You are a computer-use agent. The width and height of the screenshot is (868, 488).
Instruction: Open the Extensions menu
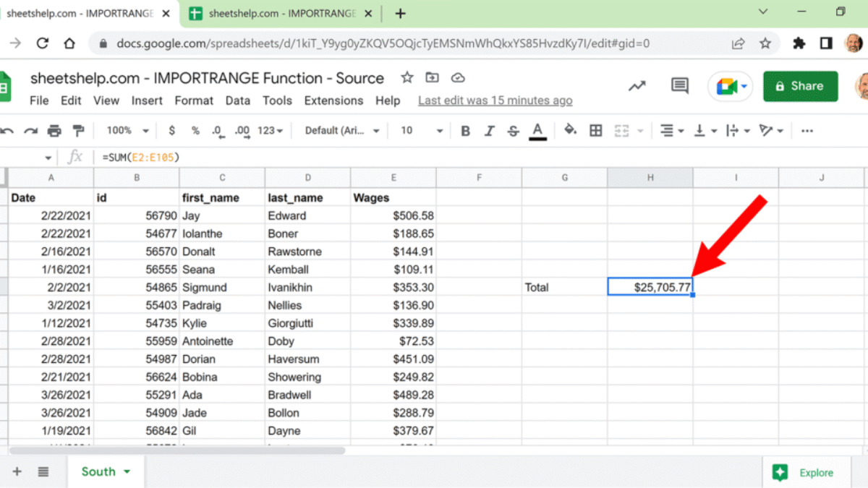(x=333, y=100)
